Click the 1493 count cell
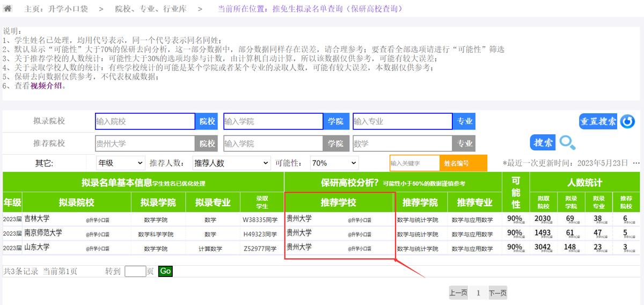Viewport: 644px width, 305px height. pyautogui.click(x=543, y=233)
